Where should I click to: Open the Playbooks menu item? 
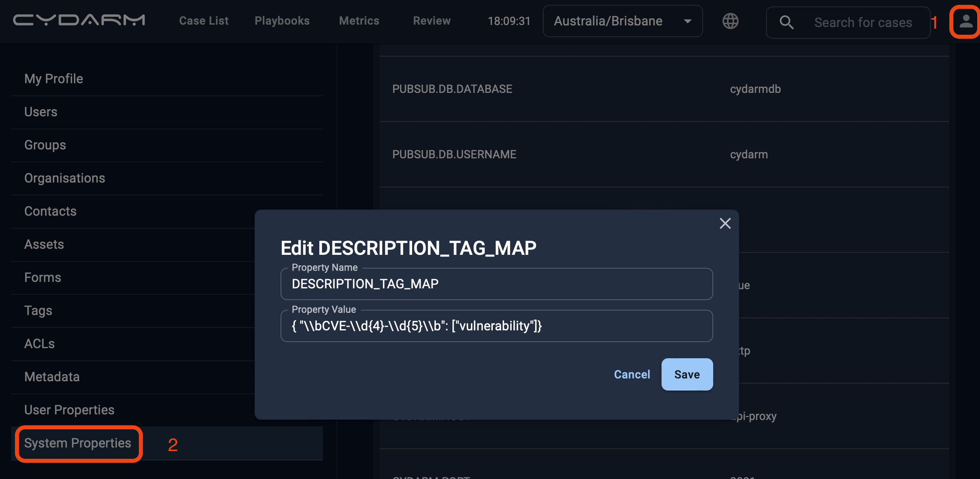coord(282,21)
